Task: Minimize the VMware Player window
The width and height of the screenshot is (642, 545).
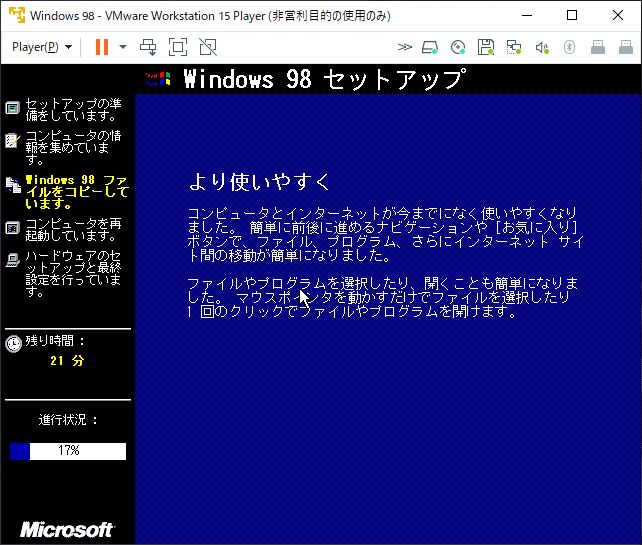Action: (x=527, y=15)
